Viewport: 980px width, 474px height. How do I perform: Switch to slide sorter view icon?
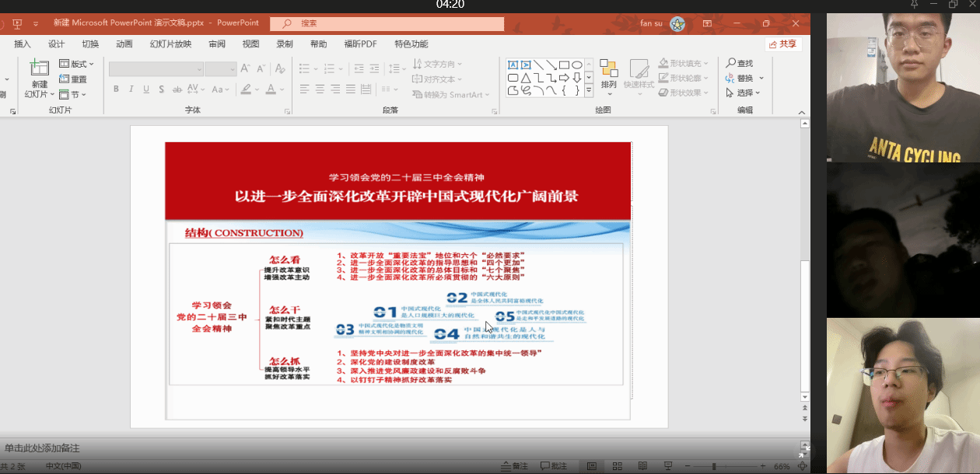tap(616, 466)
